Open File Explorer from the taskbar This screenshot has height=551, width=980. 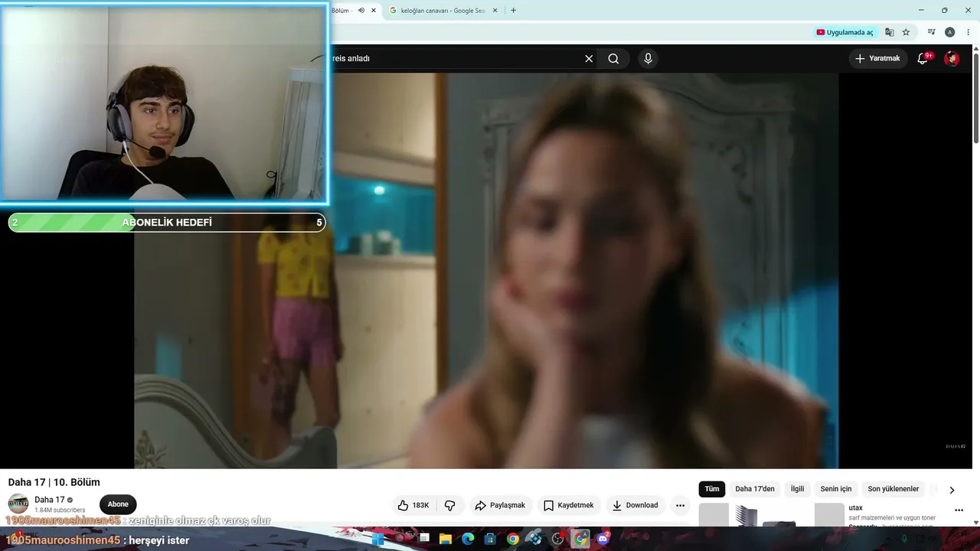coord(446,539)
